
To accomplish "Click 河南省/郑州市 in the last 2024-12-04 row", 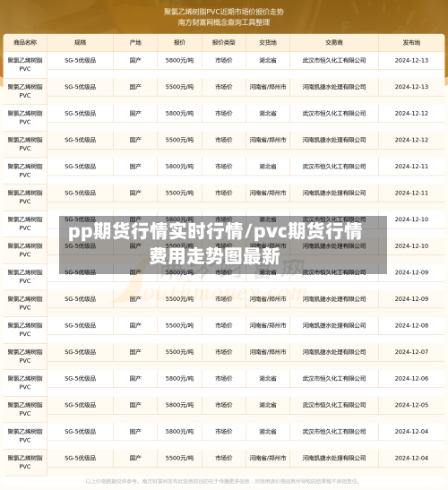I will pyautogui.click(x=268, y=458).
